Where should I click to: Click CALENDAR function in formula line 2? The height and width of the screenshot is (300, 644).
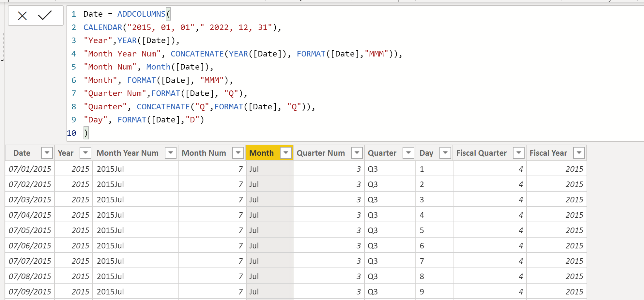[103, 27]
